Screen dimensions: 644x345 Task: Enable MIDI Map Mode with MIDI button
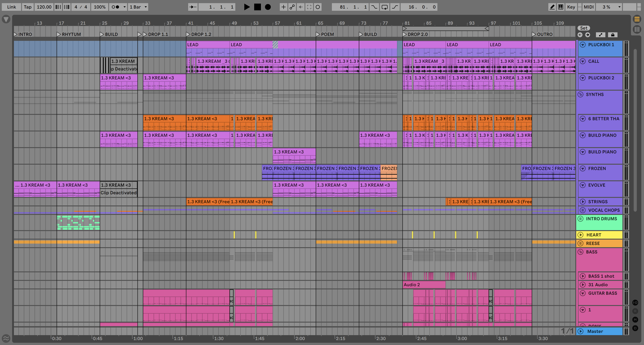coord(589,7)
